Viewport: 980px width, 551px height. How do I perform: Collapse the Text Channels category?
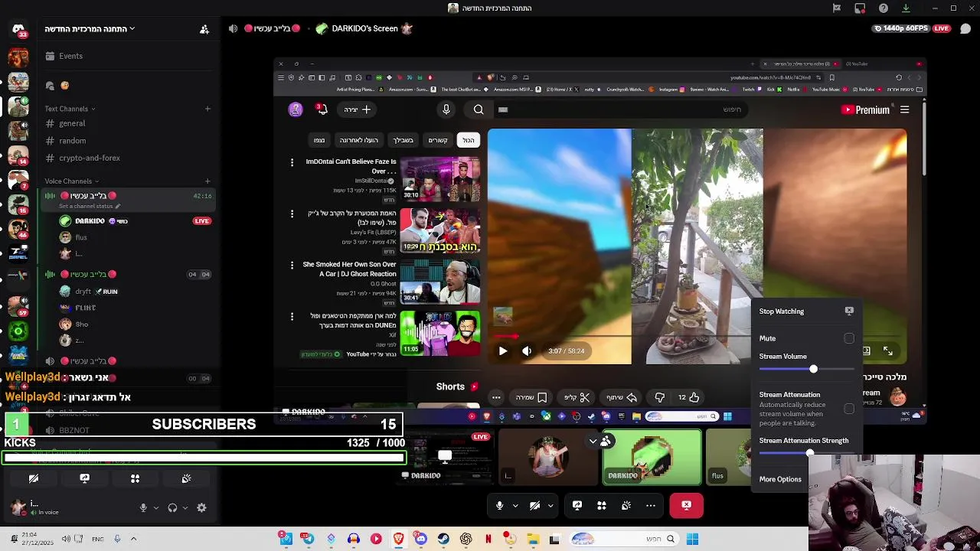70,109
